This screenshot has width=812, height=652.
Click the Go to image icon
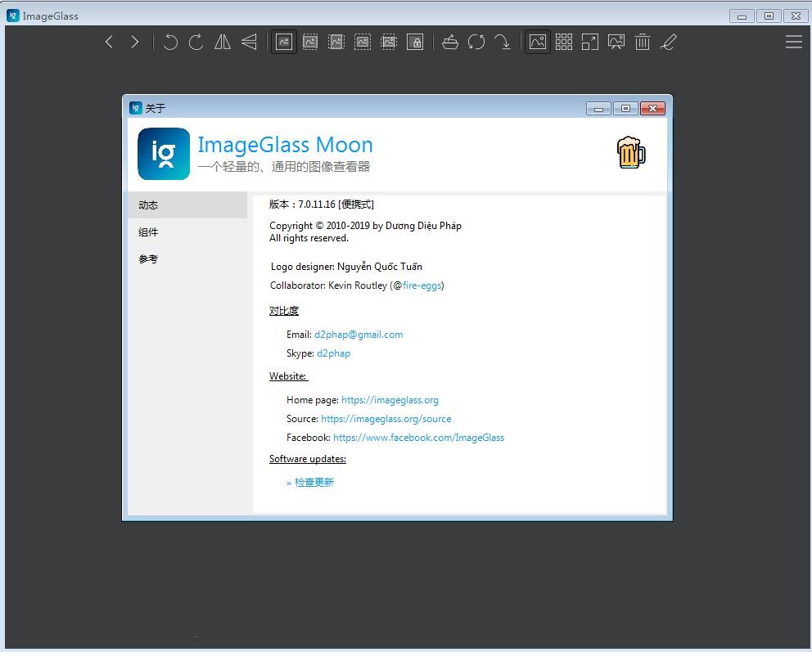(x=503, y=42)
